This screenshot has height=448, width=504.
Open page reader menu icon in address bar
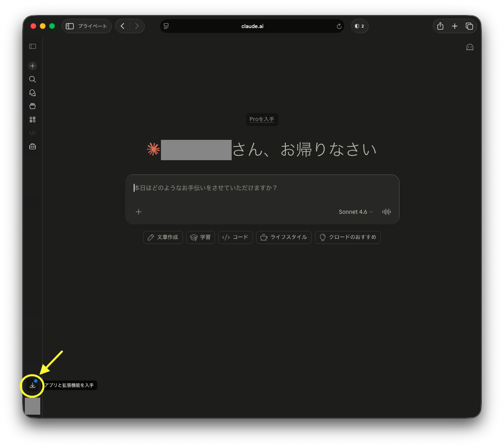[166, 26]
